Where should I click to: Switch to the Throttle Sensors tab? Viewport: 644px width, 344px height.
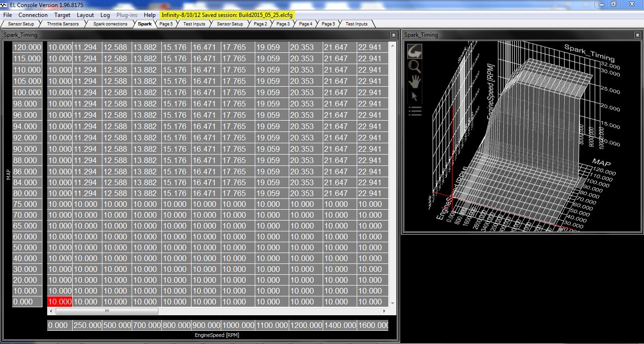(63, 24)
